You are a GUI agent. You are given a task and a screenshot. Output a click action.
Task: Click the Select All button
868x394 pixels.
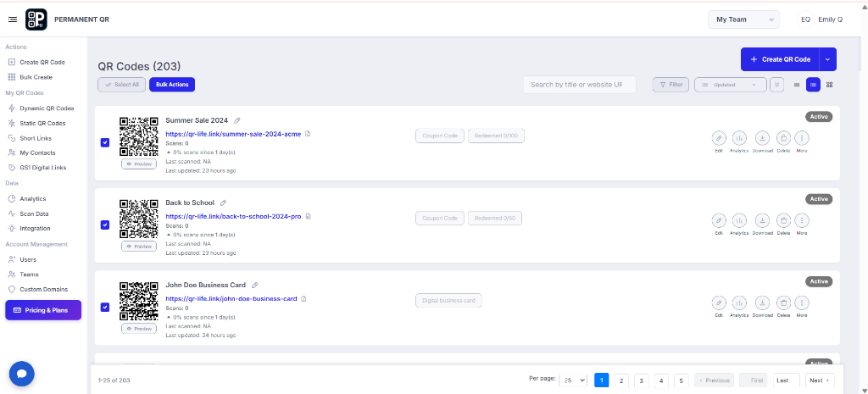point(122,85)
